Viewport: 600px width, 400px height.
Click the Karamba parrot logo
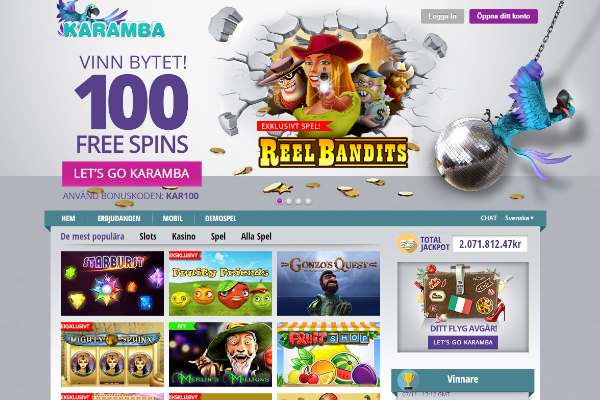pos(111,20)
